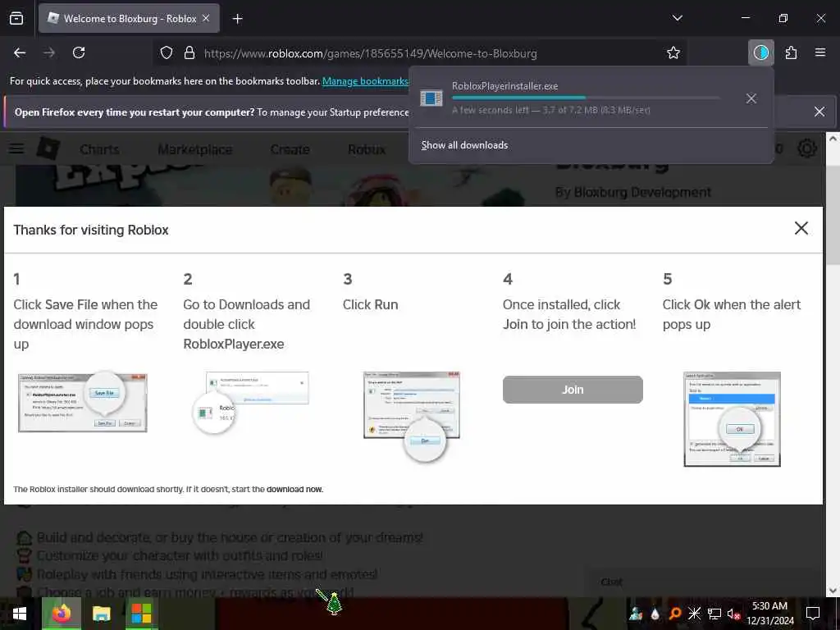Open tracking protection shield icon
This screenshot has width=840, height=630.
[167, 52]
